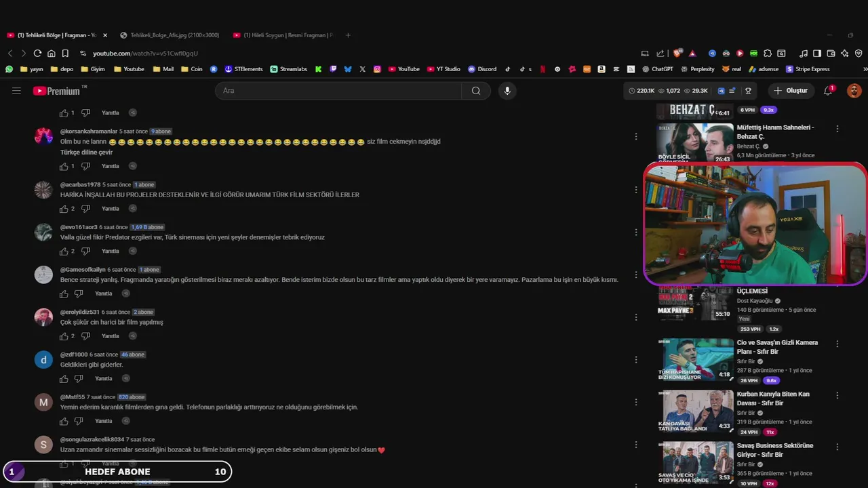
Task: Dislike the @evo161aor3 comment
Action: (x=85, y=251)
